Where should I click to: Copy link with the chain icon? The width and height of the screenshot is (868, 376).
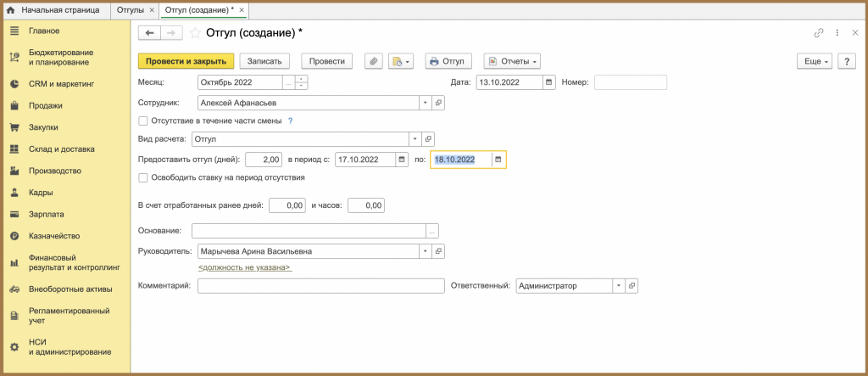tap(819, 33)
